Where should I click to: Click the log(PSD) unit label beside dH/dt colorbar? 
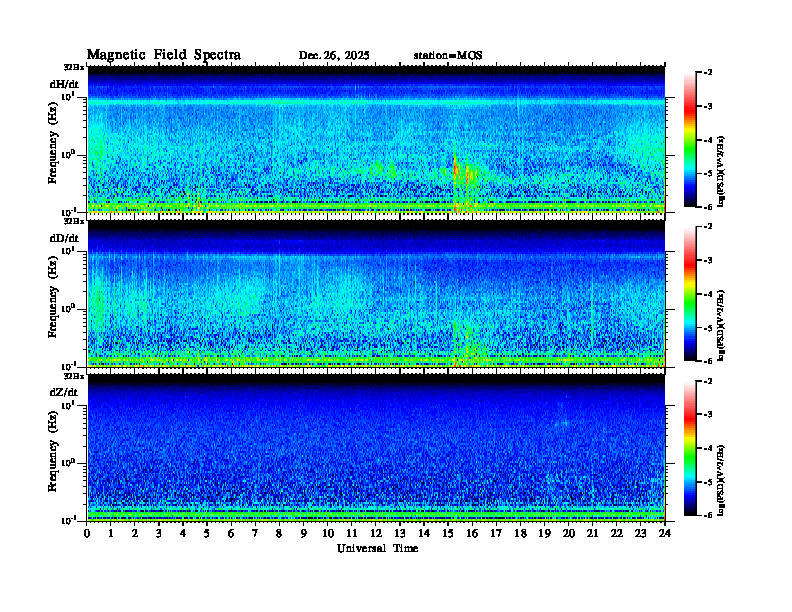click(721, 171)
